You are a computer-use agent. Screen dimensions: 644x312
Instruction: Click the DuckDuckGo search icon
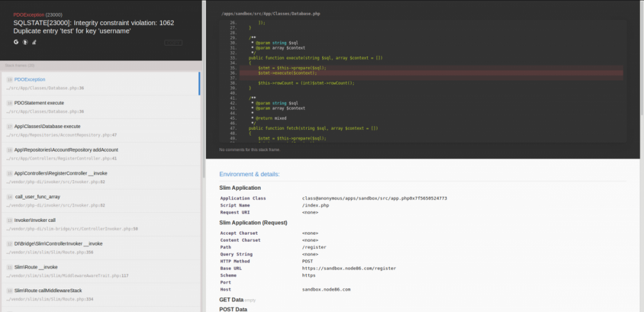24,42
